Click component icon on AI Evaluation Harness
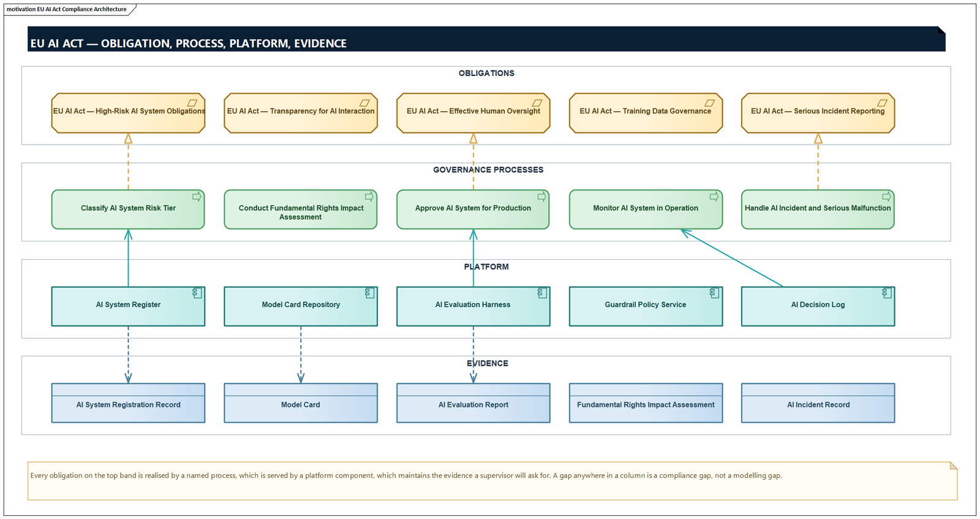 coord(542,294)
